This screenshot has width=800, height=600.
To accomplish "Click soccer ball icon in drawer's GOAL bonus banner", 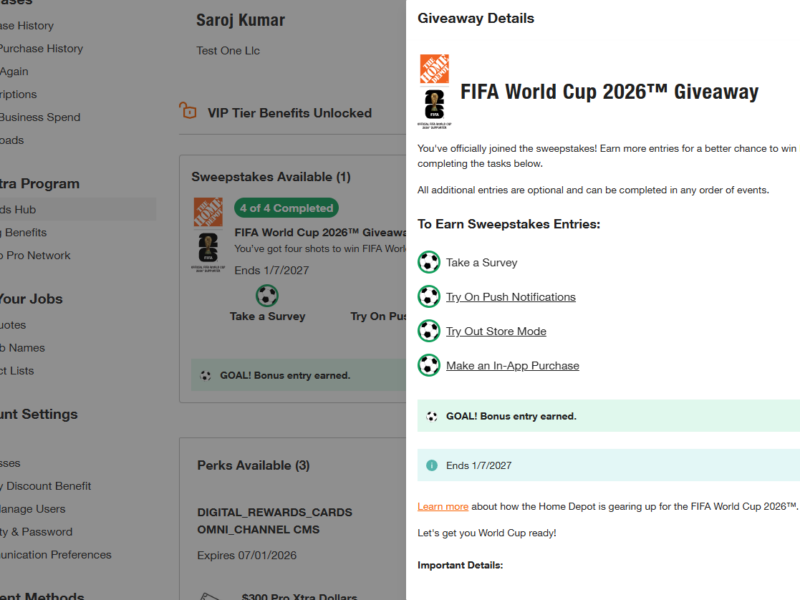I will (432, 416).
